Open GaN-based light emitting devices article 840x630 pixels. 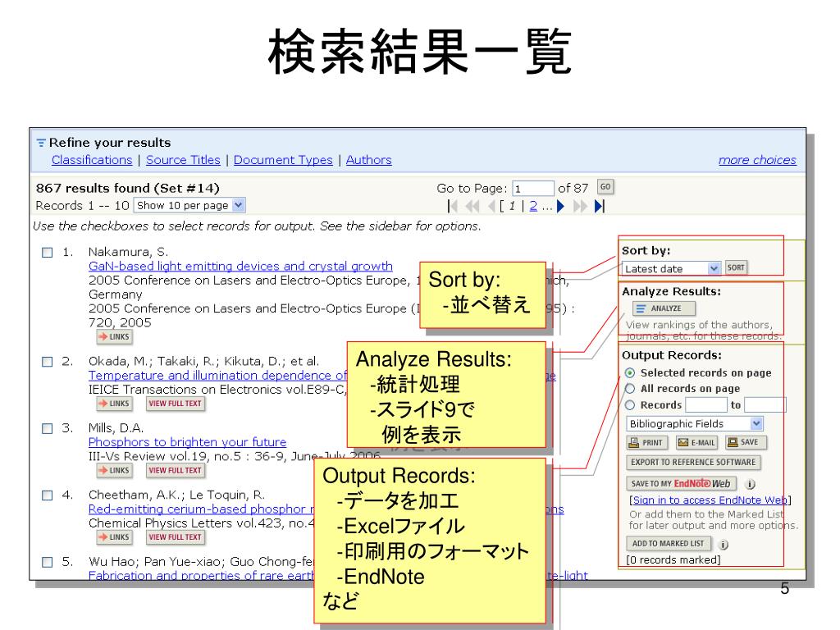click(240, 267)
